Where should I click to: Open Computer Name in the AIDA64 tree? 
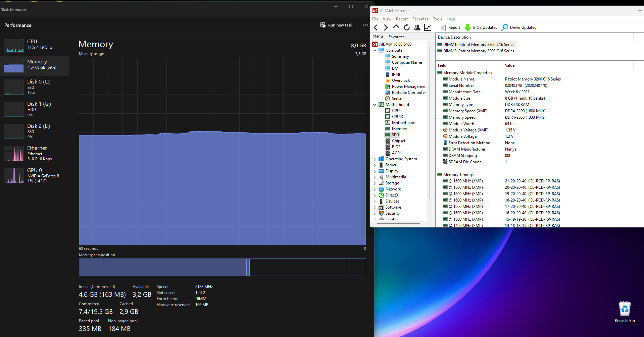pyautogui.click(x=407, y=62)
